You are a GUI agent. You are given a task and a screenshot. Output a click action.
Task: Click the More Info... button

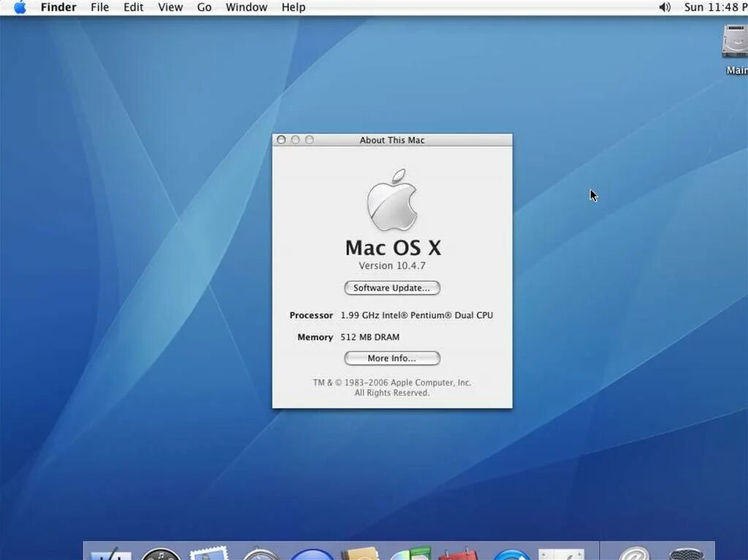pos(392,358)
